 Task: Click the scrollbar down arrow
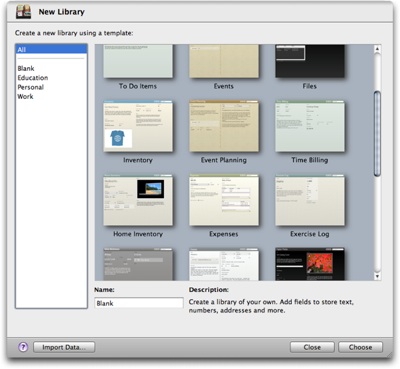point(377,276)
